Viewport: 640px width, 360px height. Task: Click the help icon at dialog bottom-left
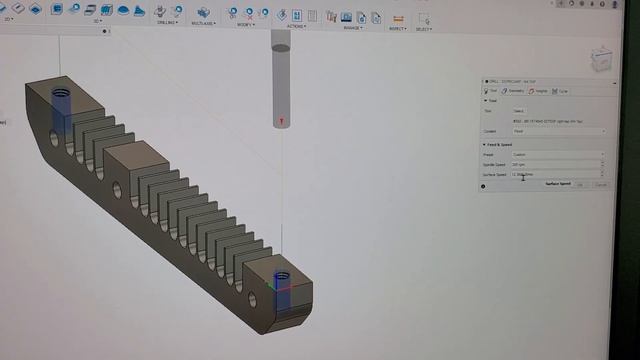[x=483, y=187]
